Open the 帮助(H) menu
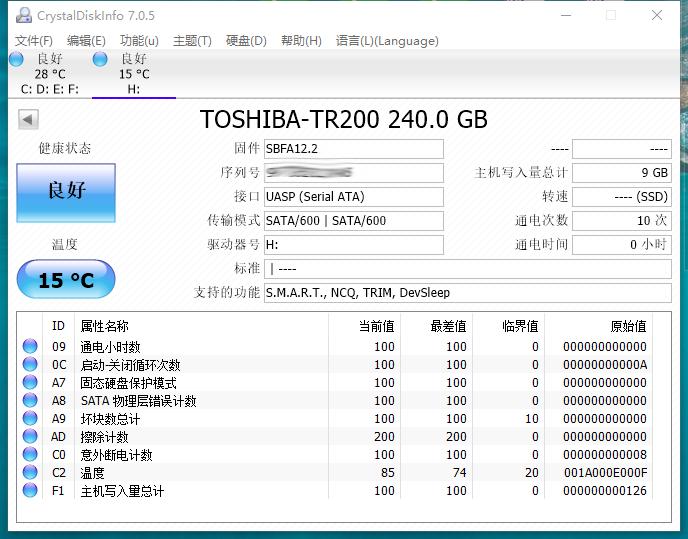Viewport: 688px width, 539px height. 301,41
